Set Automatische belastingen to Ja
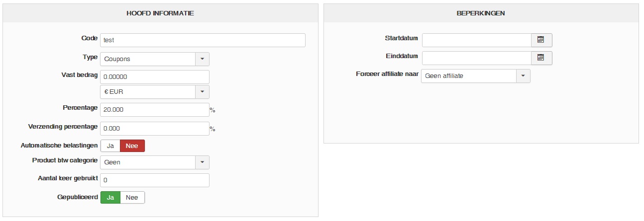644x221 pixels. pyautogui.click(x=110, y=146)
